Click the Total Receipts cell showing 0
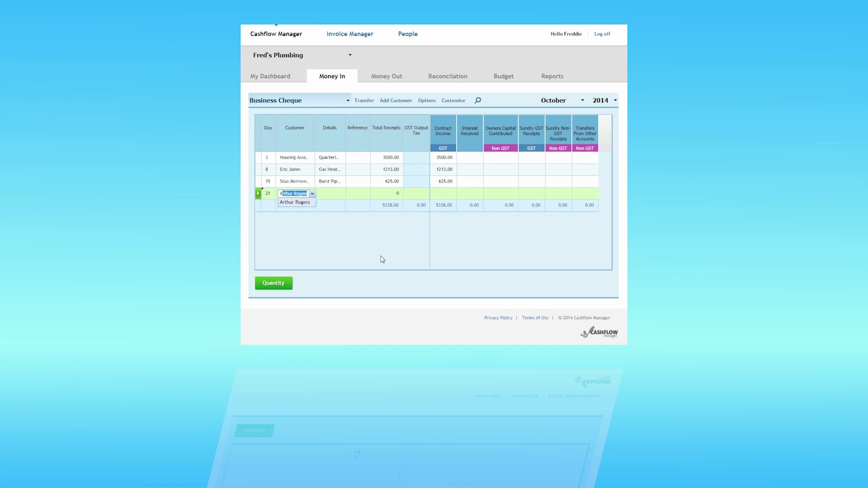 click(387, 193)
